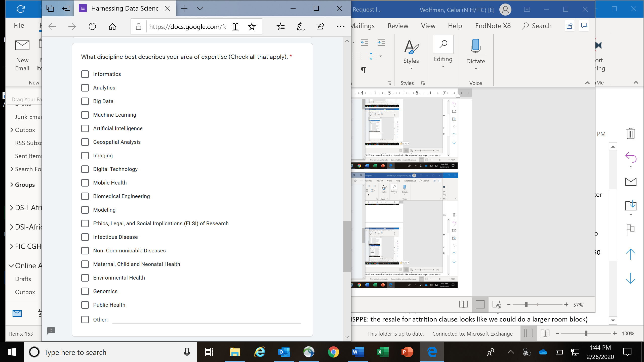Image resolution: width=644 pixels, height=362 pixels.
Task: Open the EndNote X8 tab
Action: click(493, 26)
